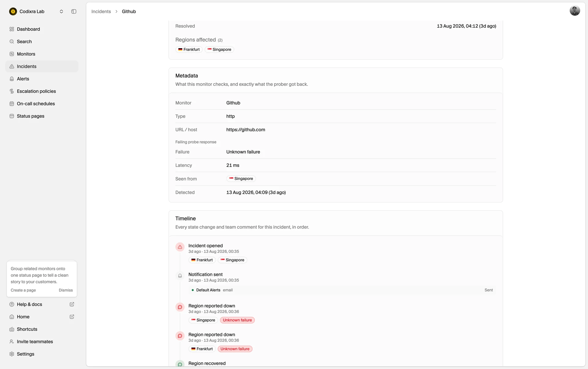
Task: Click external link icon next to Home
Action: click(x=72, y=317)
